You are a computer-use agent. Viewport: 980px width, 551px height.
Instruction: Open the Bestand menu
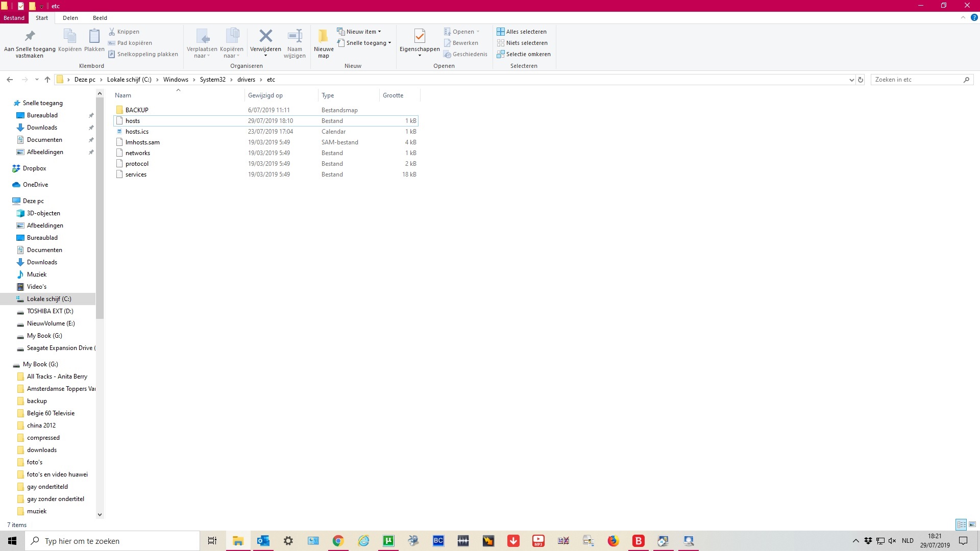pos(14,18)
